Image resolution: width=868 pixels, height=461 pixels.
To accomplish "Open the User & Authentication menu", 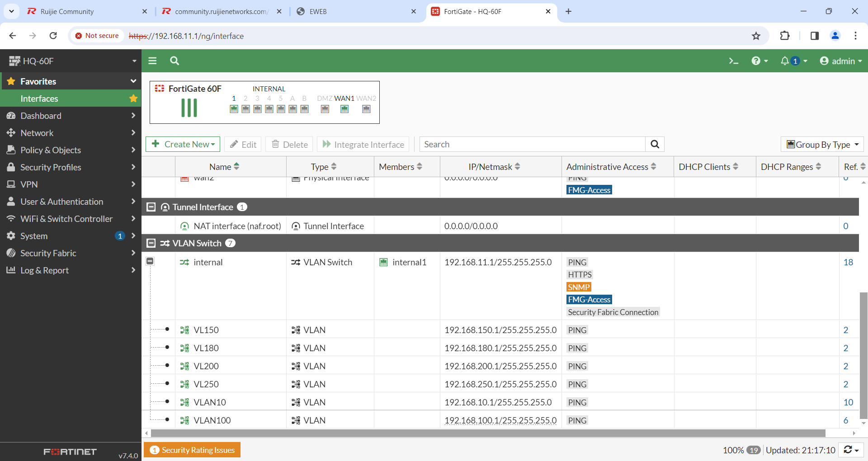I will [x=71, y=202].
